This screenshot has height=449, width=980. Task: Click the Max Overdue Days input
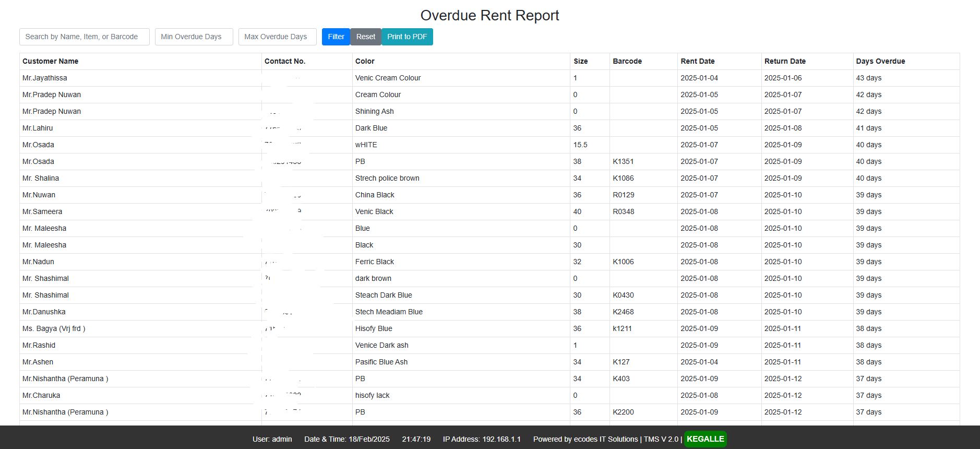click(x=278, y=37)
